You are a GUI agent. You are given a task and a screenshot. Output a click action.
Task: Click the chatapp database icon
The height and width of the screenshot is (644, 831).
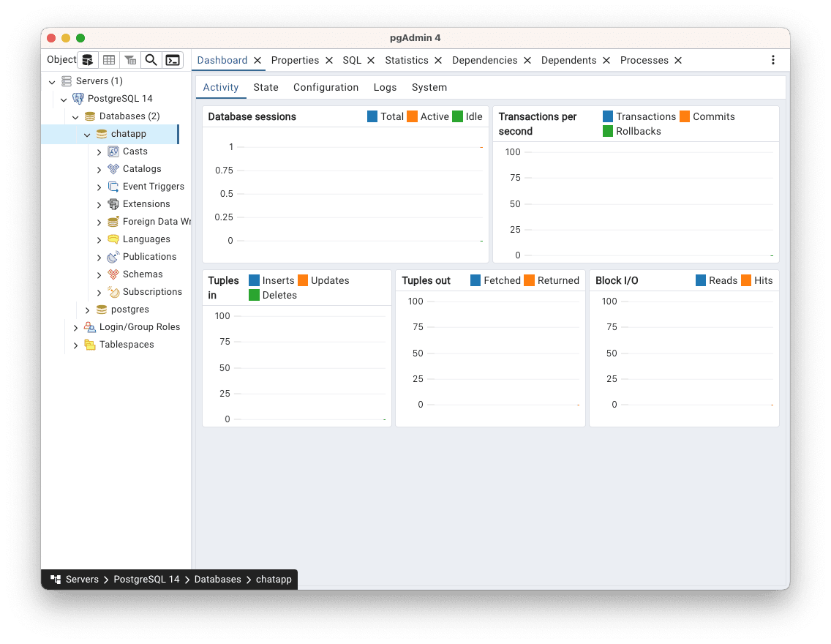(x=101, y=134)
